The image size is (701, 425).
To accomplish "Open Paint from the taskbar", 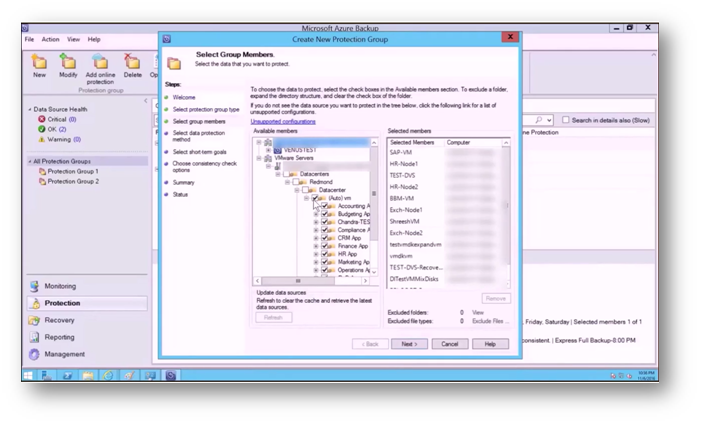I will click(x=129, y=375).
